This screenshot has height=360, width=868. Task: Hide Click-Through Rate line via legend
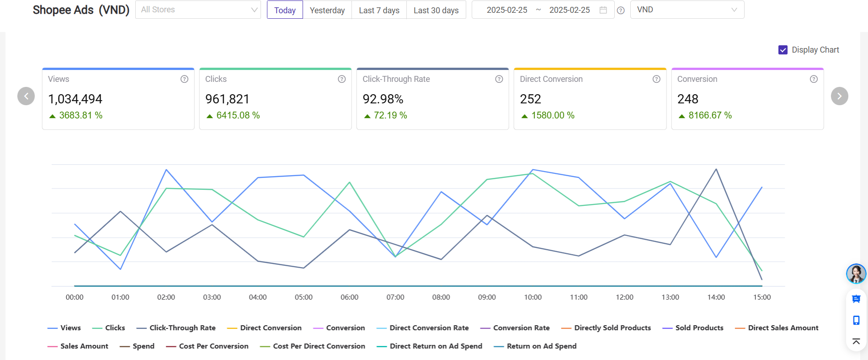coord(176,328)
